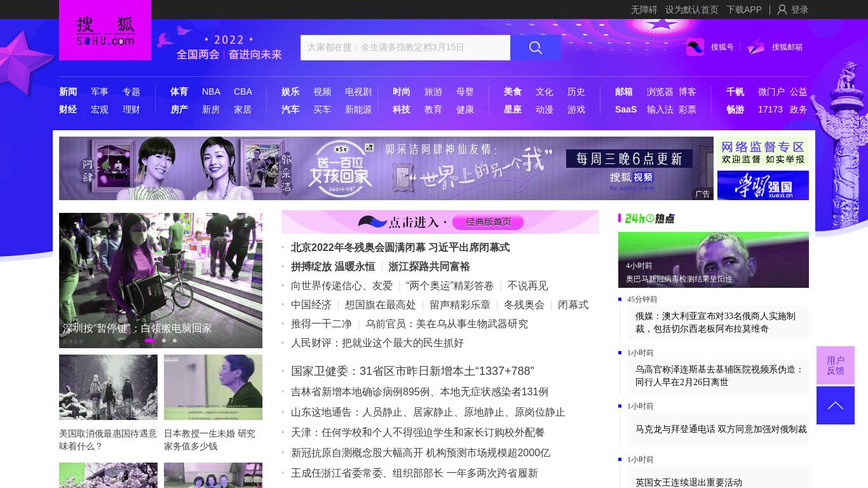Open 国家卫健委 31省区市 headline
Image resolution: width=868 pixels, height=488 pixels.
point(412,370)
